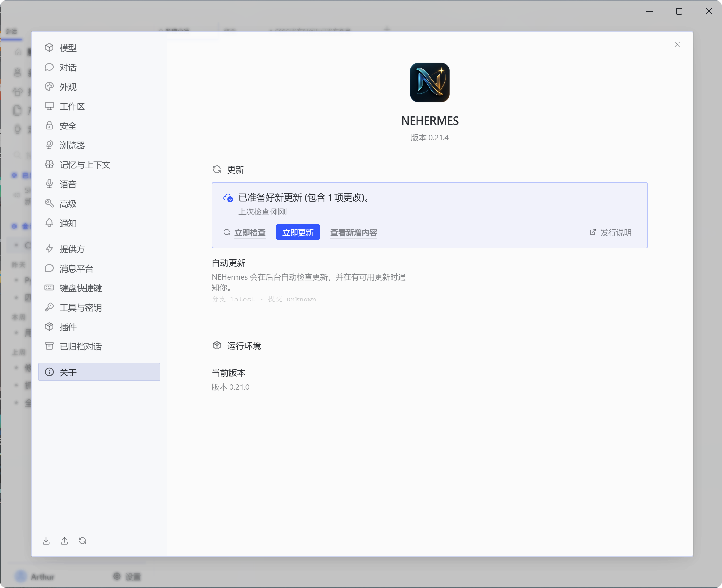Select 浏览器 browser settings

pyautogui.click(x=99, y=145)
